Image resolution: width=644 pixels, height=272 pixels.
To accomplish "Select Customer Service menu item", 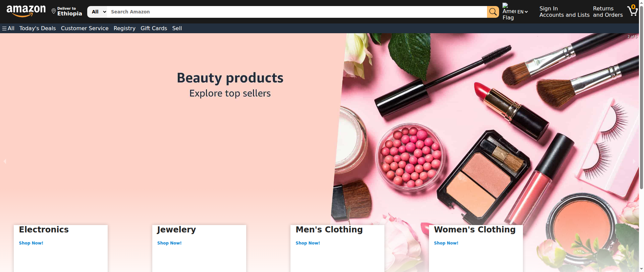I will pyautogui.click(x=85, y=29).
